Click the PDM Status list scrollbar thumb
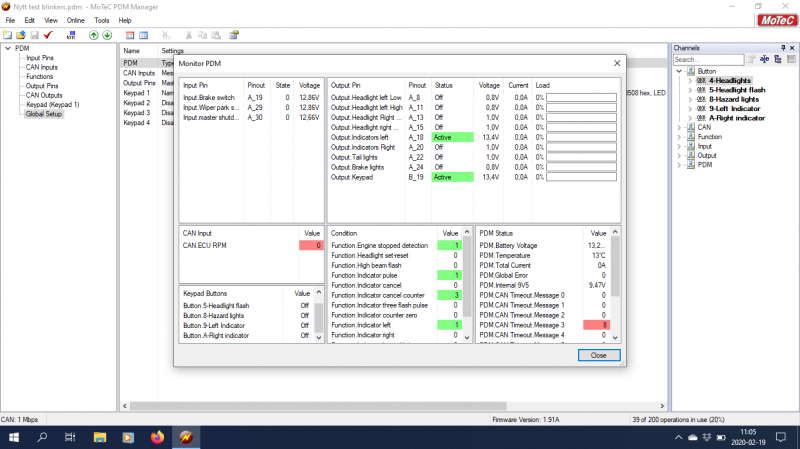 615,266
